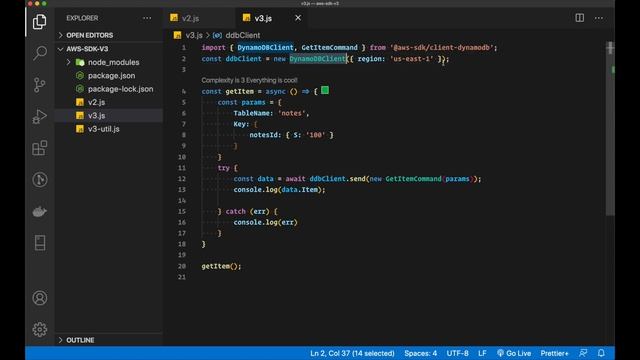Start Go Live server
The image size is (640, 360).
click(x=514, y=353)
